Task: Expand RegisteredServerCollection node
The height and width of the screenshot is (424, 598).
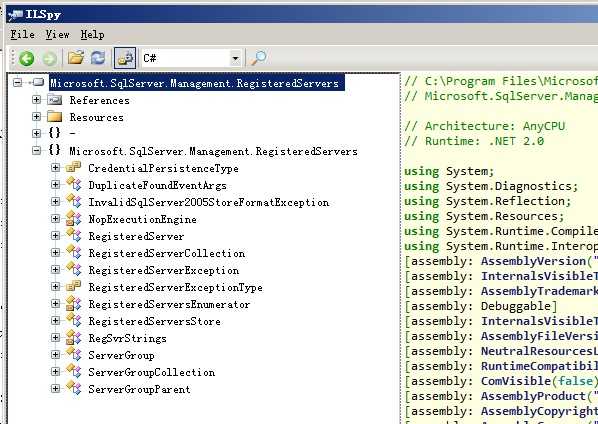Action: (55, 252)
